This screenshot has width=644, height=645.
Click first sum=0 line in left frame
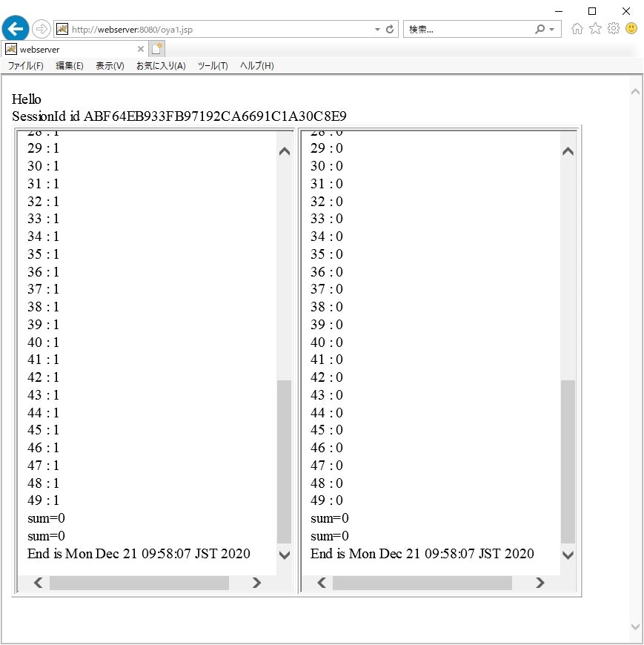pyautogui.click(x=46, y=518)
